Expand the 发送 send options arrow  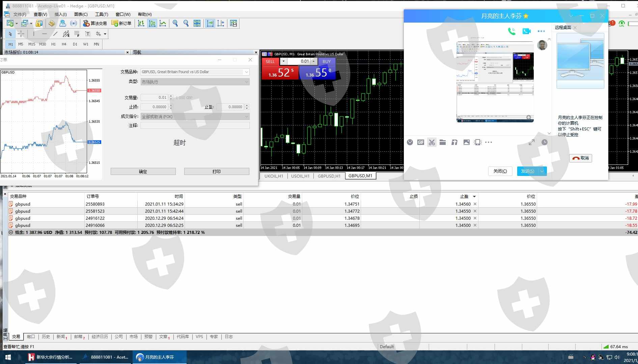coord(542,171)
